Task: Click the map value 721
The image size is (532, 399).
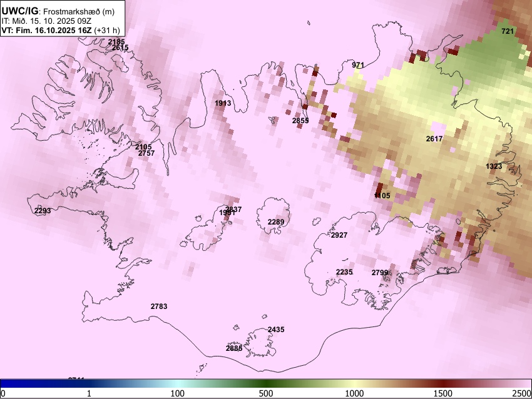Action: (508, 31)
